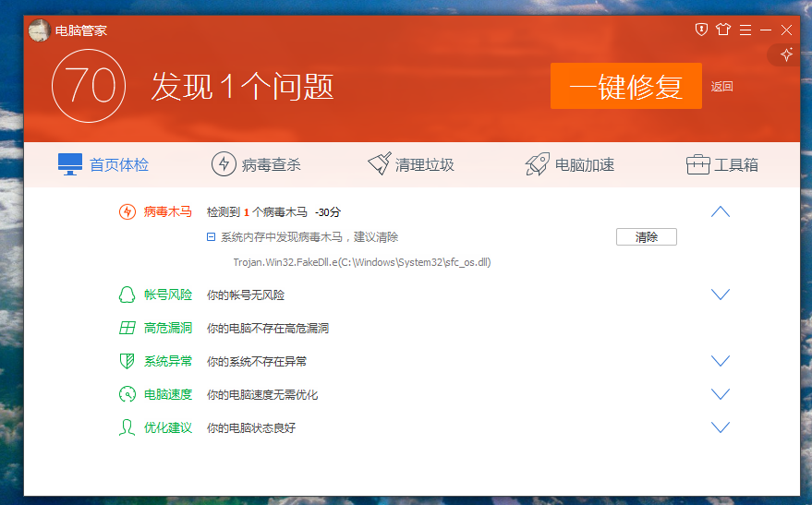Image resolution: width=812 pixels, height=505 pixels.
Task: Click the 发现1个问题 headline
Action: click(x=242, y=87)
